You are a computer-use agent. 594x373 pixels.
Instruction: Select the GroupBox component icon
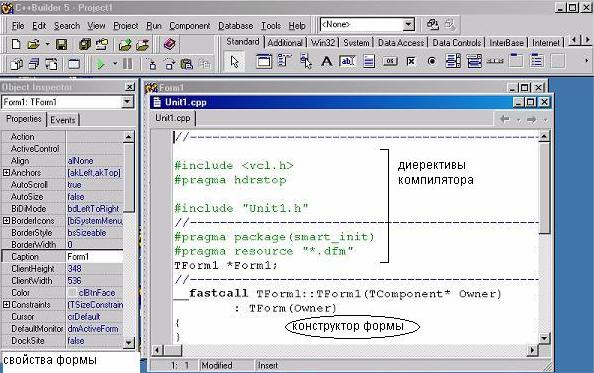(x=516, y=61)
